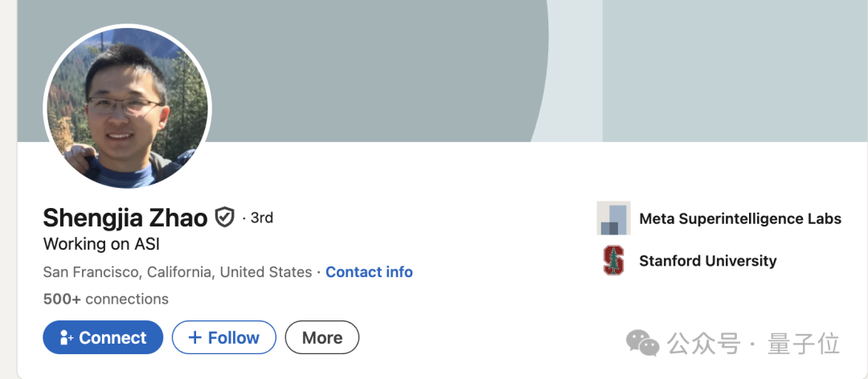Click the WeChat bubble watermark icon

click(x=643, y=343)
